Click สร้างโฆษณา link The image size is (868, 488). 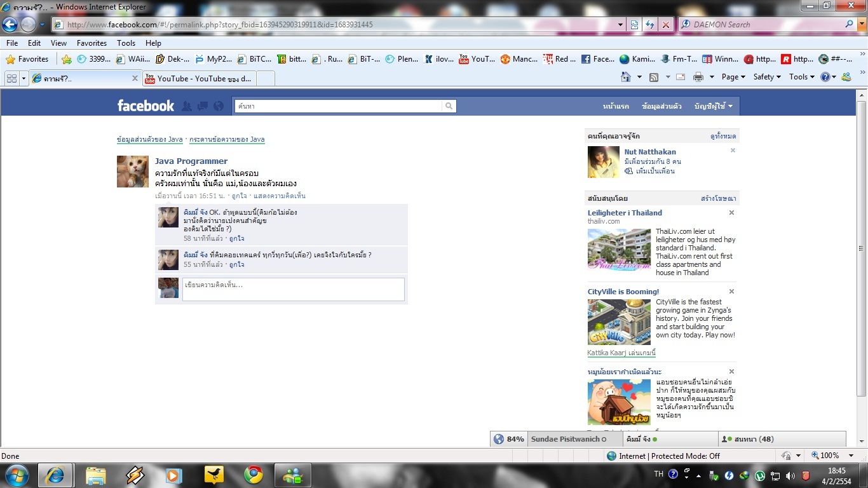point(719,199)
